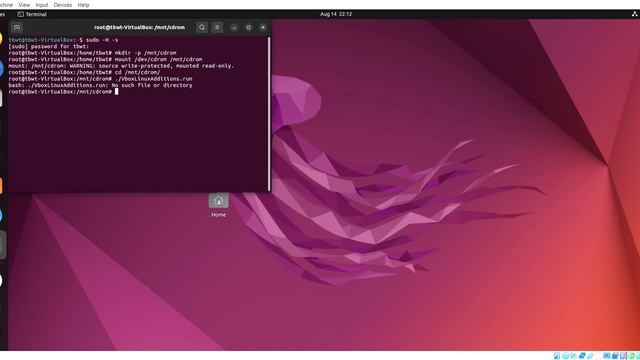Click the hard disk status bar icon
The height and width of the screenshot is (360, 640).
tap(557, 356)
